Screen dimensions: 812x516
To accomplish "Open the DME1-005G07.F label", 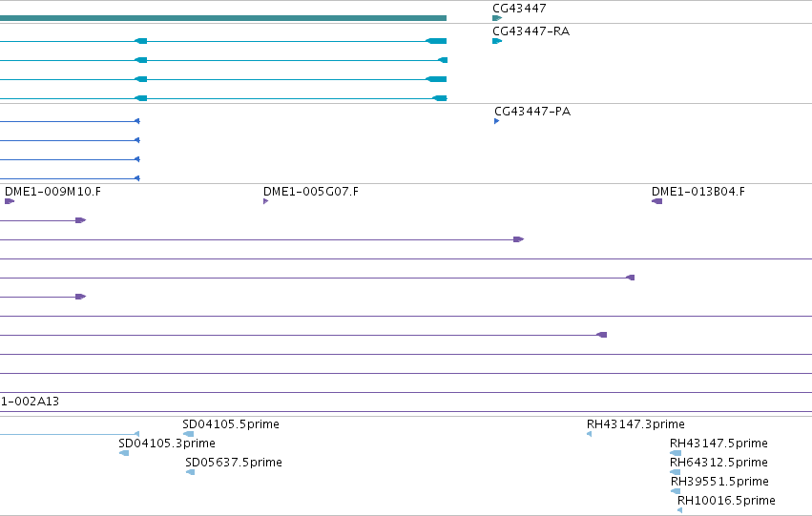I will [311, 192].
